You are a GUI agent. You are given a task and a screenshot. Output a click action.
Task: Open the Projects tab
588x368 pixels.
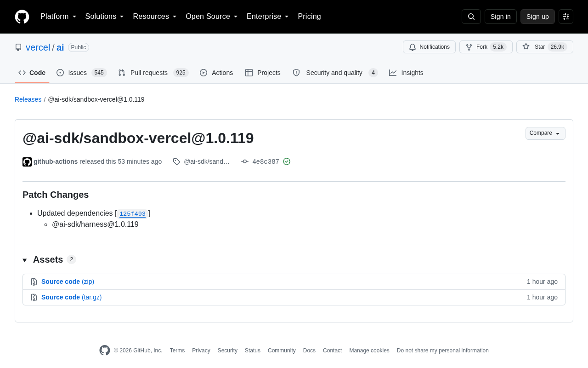click(263, 73)
